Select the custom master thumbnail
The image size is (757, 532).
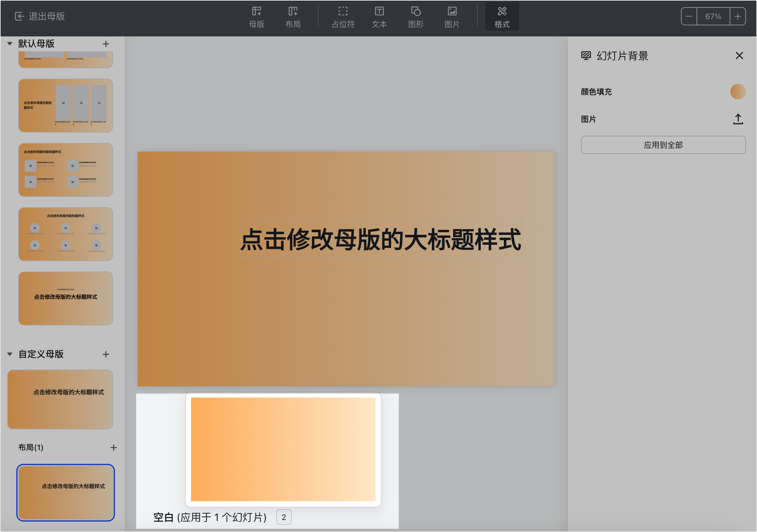tap(60, 399)
